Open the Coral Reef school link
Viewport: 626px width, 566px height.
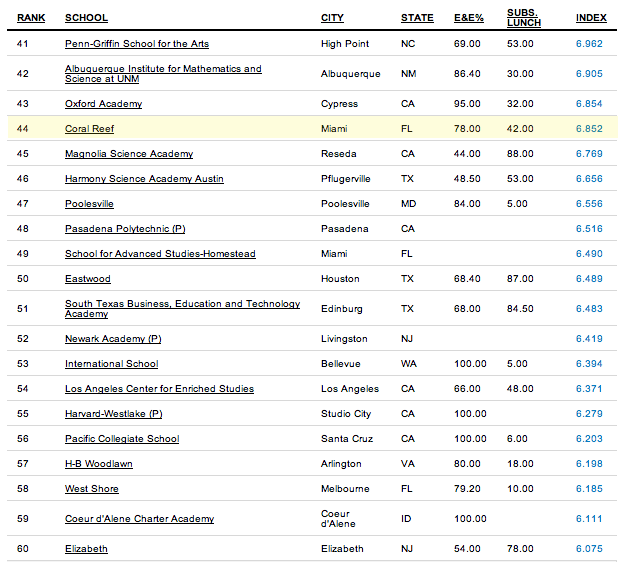tap(89, 129)
